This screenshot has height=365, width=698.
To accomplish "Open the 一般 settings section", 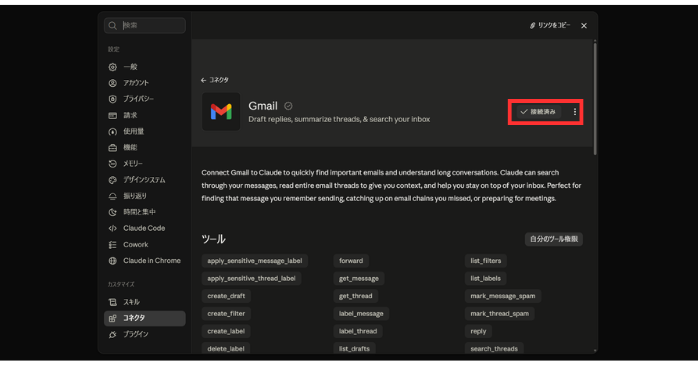I will (x=145, y=67).
